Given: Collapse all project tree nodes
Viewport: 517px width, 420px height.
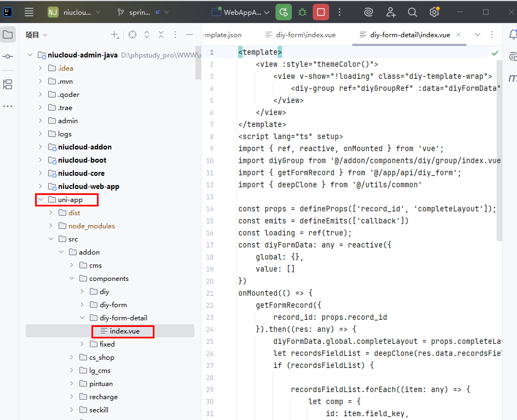Looking at the screenshot, I should 161,34.
